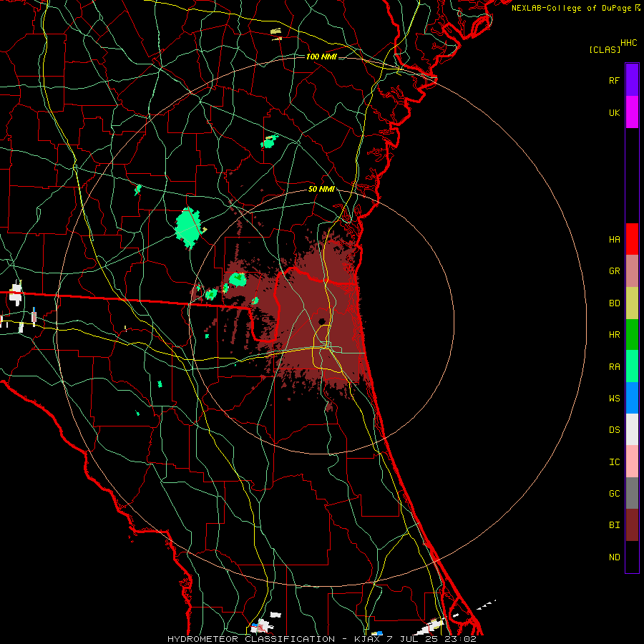644x644 pixels.
Task: Click the GC legend label
Action: [x=614, y=493]
